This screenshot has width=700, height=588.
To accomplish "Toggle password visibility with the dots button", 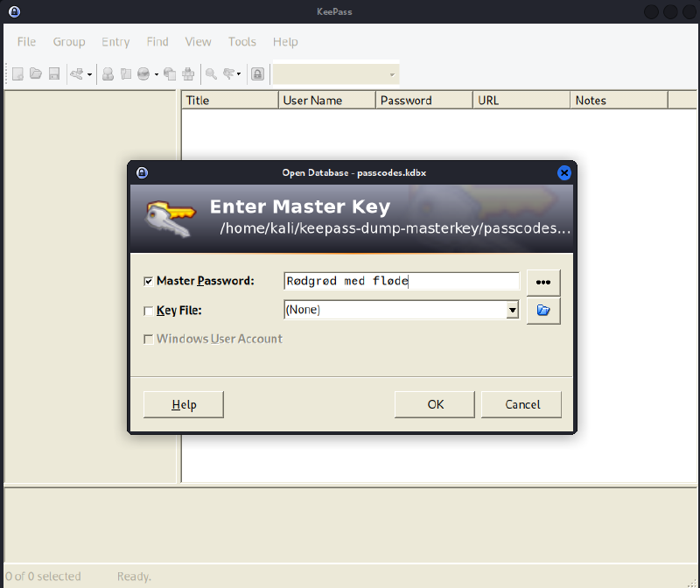I will click(x=542, y=282).
